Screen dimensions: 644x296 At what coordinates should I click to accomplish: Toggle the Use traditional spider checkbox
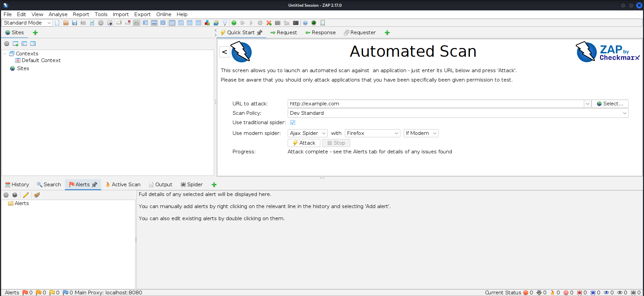tap(293, 122)
